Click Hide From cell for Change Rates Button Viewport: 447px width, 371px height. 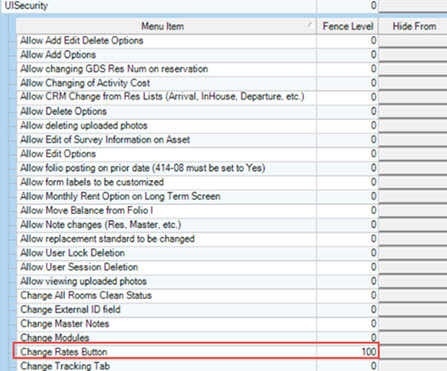point(413,352)
